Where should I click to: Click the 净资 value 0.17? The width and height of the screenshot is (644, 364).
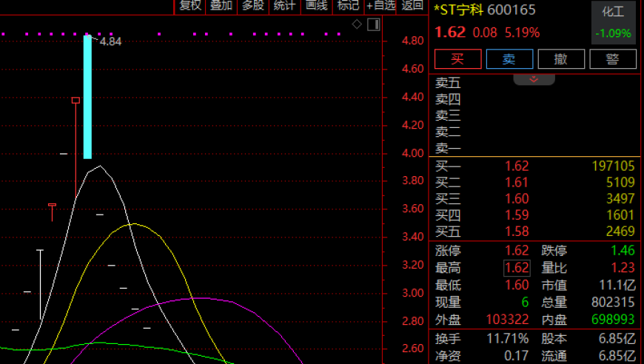point(516,356)
